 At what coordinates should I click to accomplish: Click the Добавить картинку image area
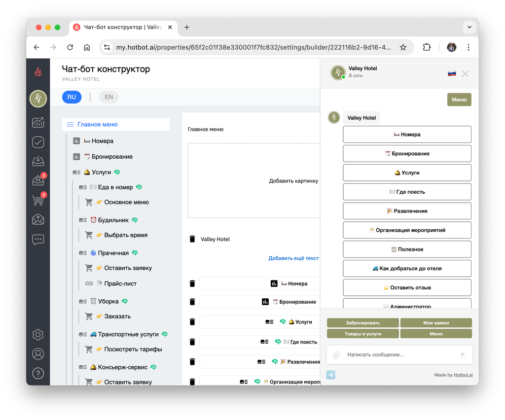[254, 180]
